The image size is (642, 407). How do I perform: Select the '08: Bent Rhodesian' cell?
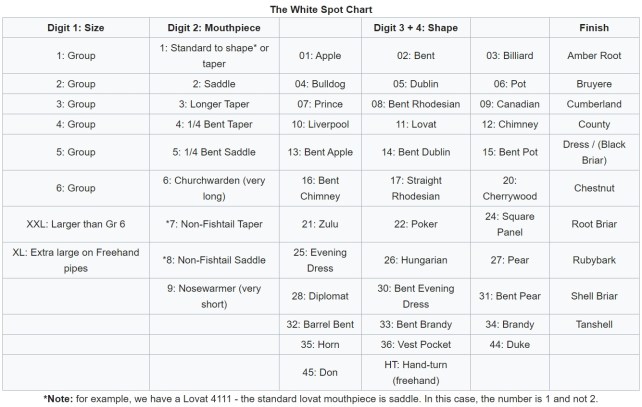(414, 104)
